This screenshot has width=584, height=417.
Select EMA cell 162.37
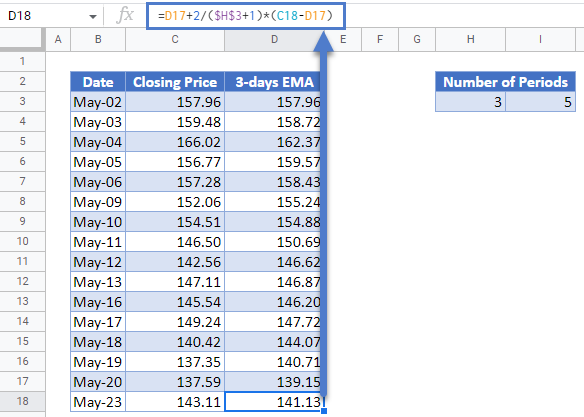pos(274,142)
